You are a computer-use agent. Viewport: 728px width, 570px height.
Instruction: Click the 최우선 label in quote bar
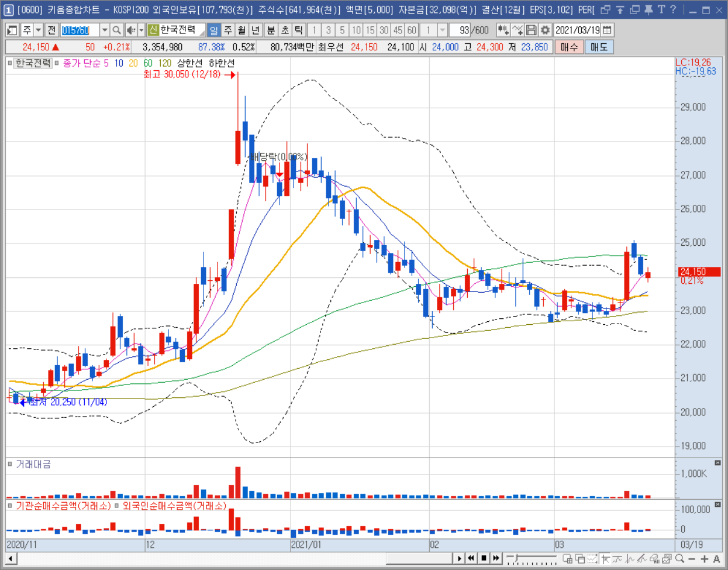(x=331, y=47)
